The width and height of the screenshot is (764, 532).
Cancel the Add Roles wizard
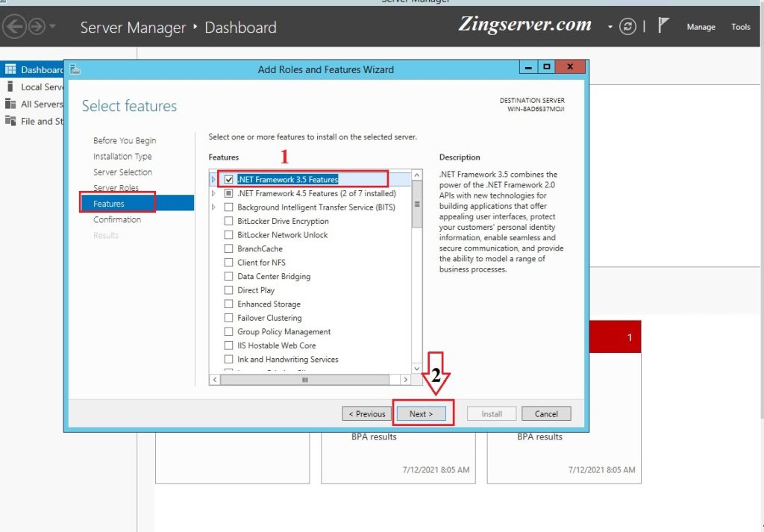pyautogui.click(x=546, y=413)
